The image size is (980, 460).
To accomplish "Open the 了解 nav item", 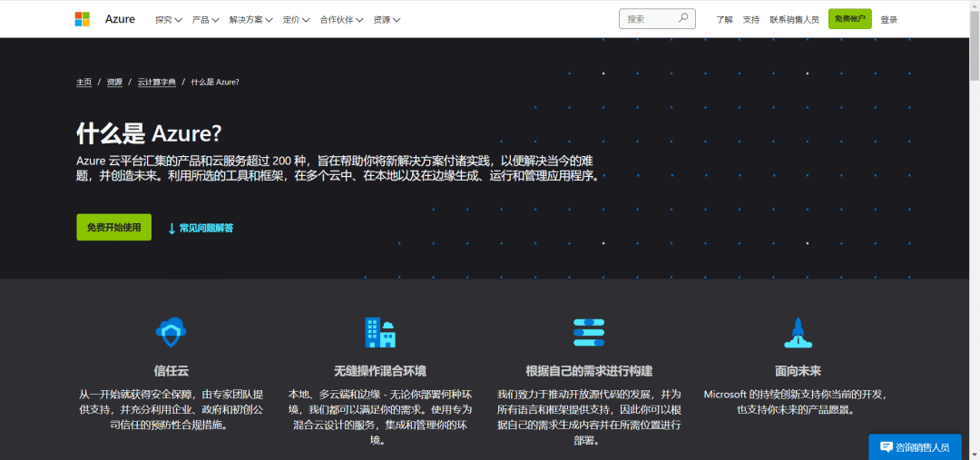I will click(x=724, y=19).
